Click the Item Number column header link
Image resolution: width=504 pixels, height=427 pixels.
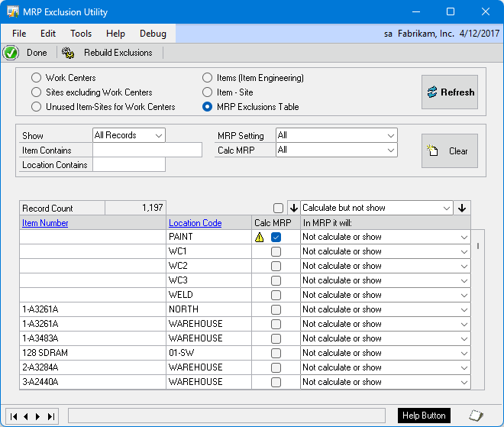click(x=45, y=223)
